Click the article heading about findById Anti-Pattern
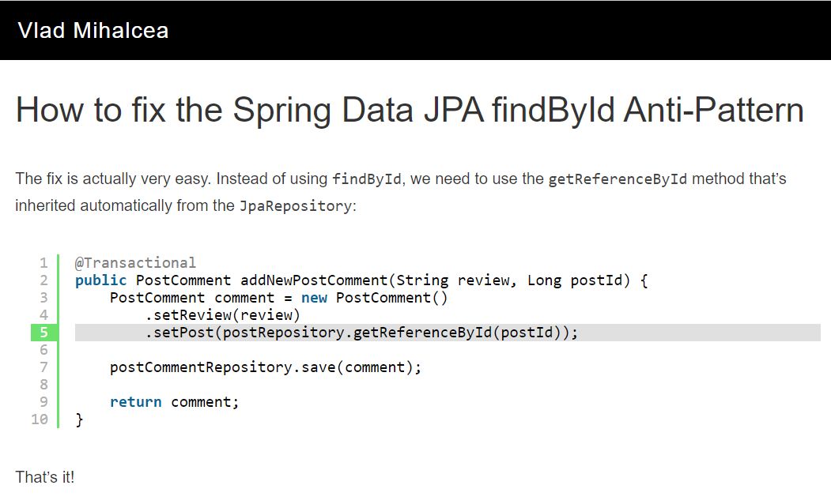831x504 pixels. (x=410, y=110)
